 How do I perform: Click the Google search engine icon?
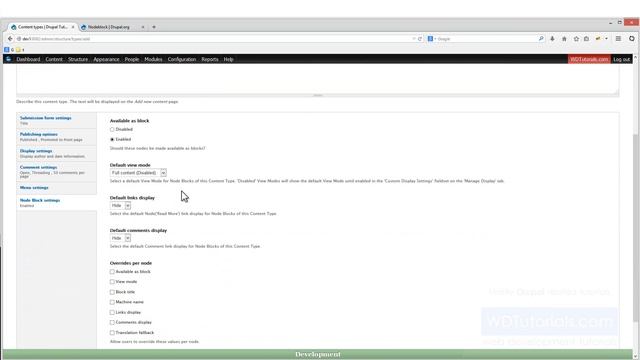[430, 39]
